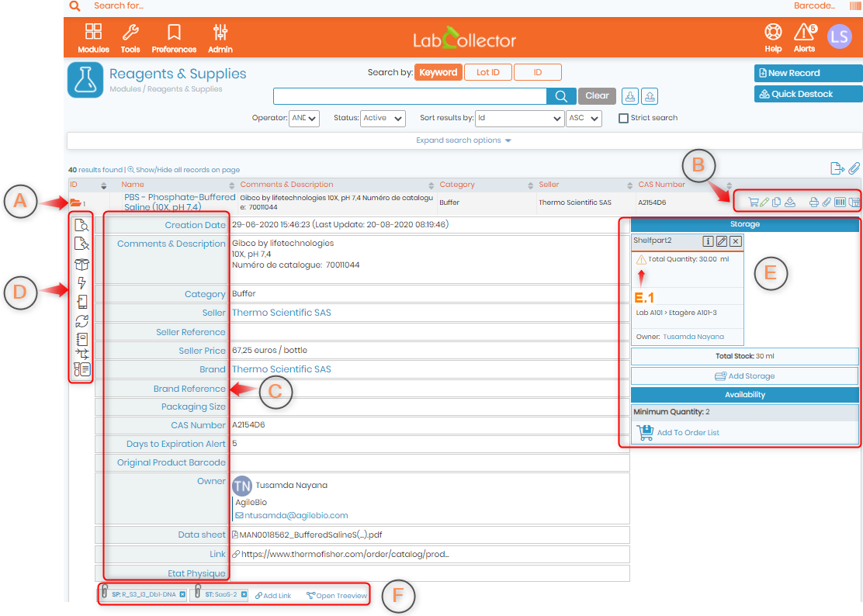The height and width of the screenshot is (616, 863).
Task: Click the upload tray icon beside Clear
Action: (x=650, y=95)
